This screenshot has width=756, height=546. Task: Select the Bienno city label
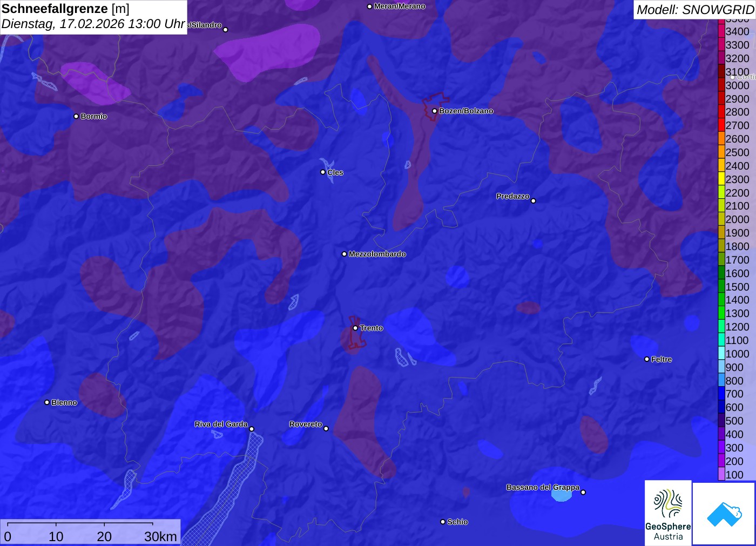(64, 402)
